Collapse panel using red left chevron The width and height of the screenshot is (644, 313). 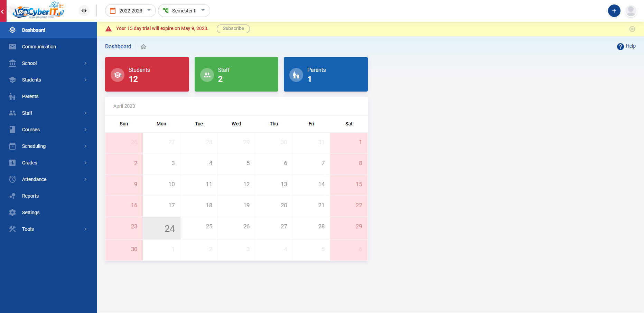pyautogui.click(x=3, y=11)
